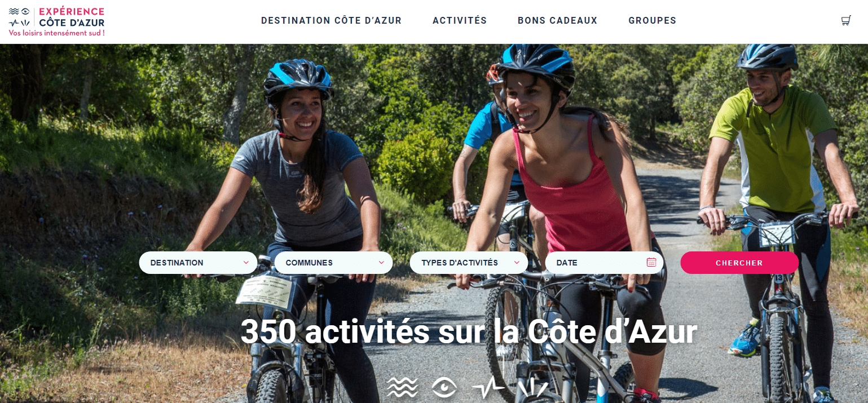Viewport: 868px width, 403px height.
Task: Select the white waves sea-activities icon
Action: [403, 387]
